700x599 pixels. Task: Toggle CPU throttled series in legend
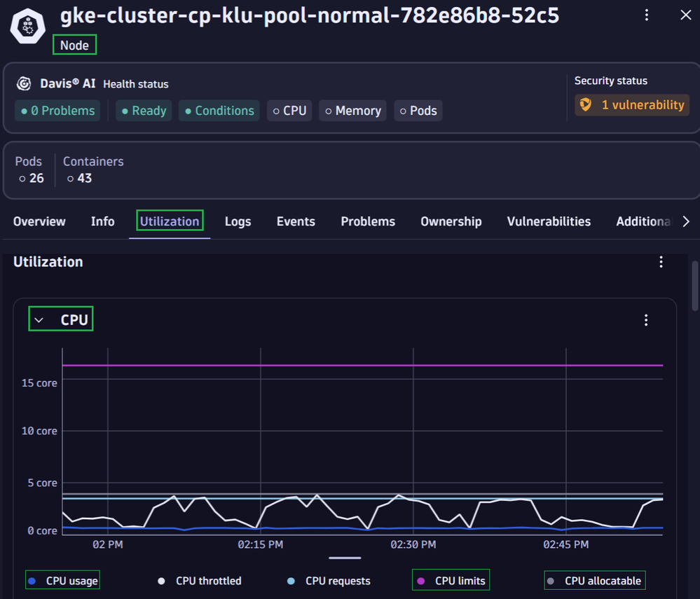(200, 581)
